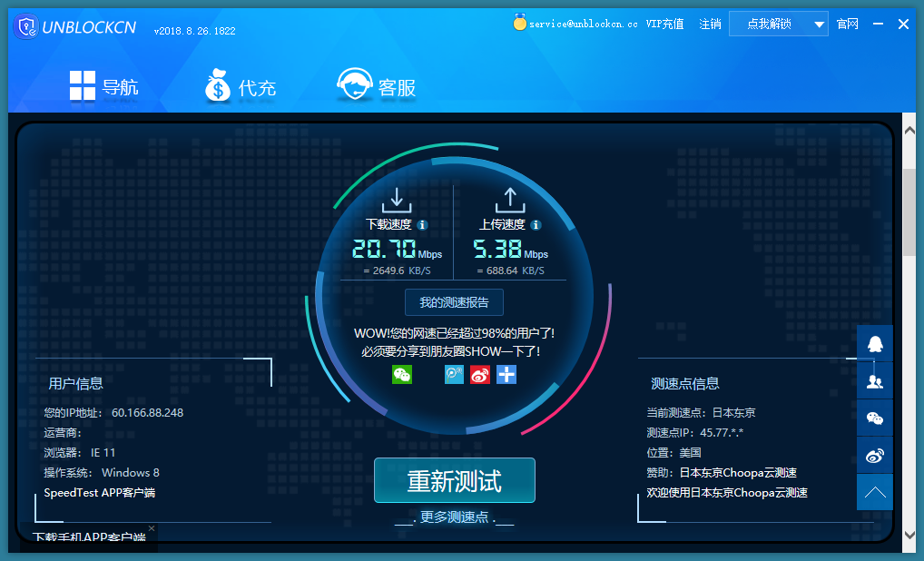This screenshot has height=561, width=924.
Task: Click the version v2018.8.26.1822 label
Action: 194,31
